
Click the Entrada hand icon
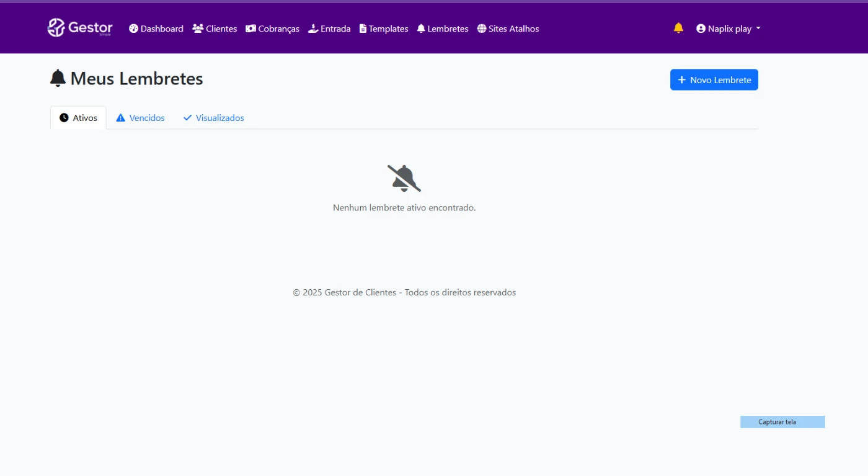313,29
